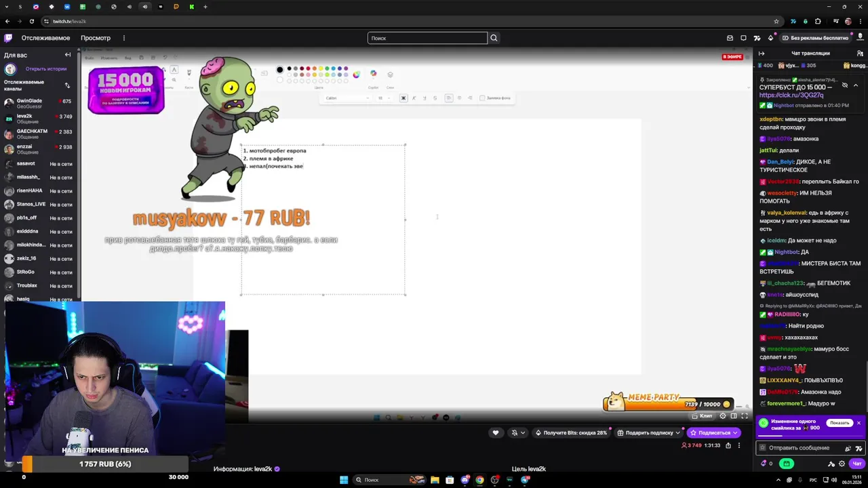Share the stream via share icon
The image size is (868, 488).
pyautogui.click(x=728, y=445)
